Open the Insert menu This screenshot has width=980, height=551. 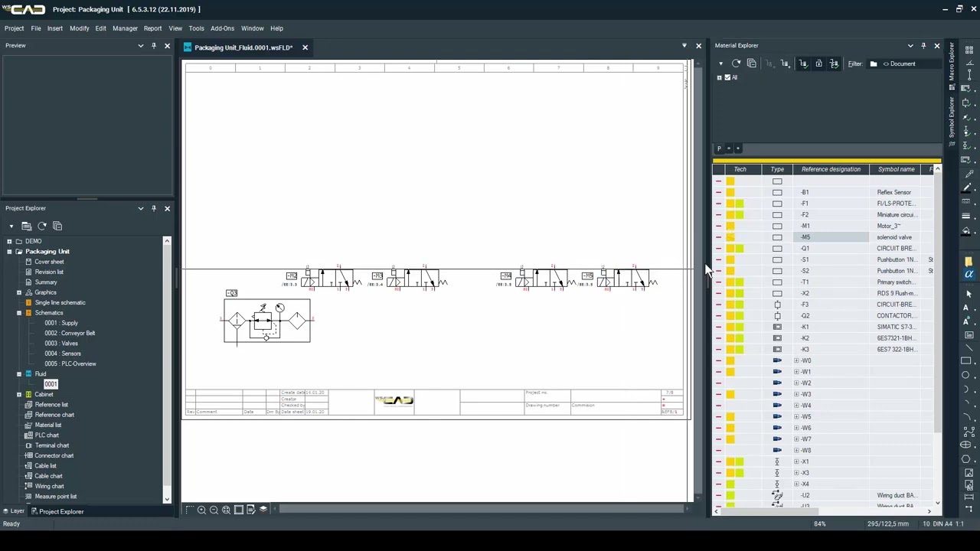point(55,28)
